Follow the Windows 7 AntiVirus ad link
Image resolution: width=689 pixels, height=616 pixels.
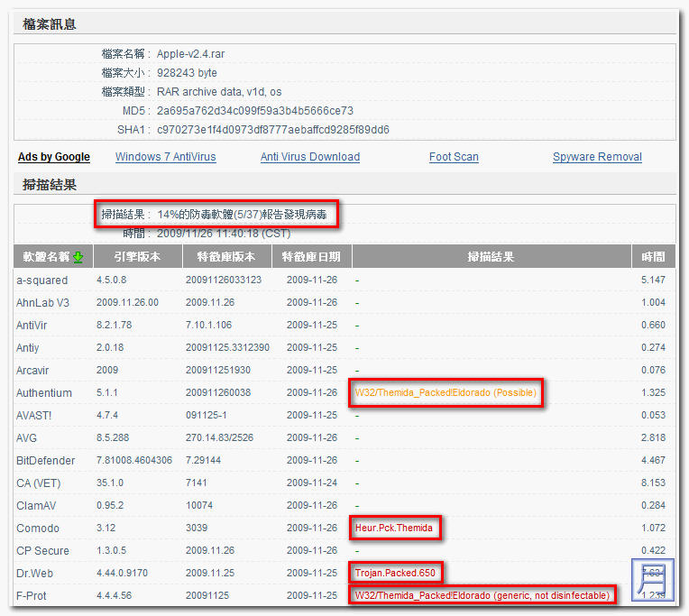(x=166, y=157)
